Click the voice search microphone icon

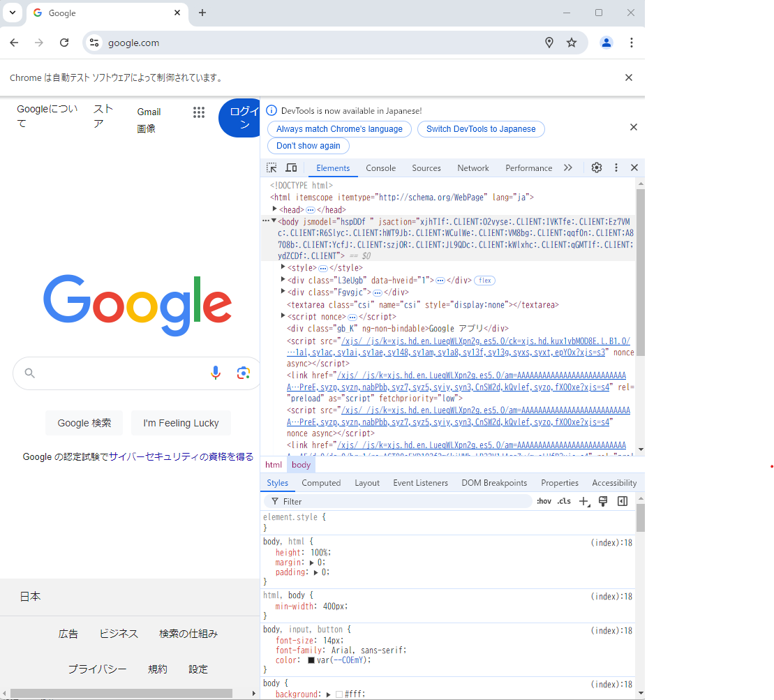(x=216, y=373)
